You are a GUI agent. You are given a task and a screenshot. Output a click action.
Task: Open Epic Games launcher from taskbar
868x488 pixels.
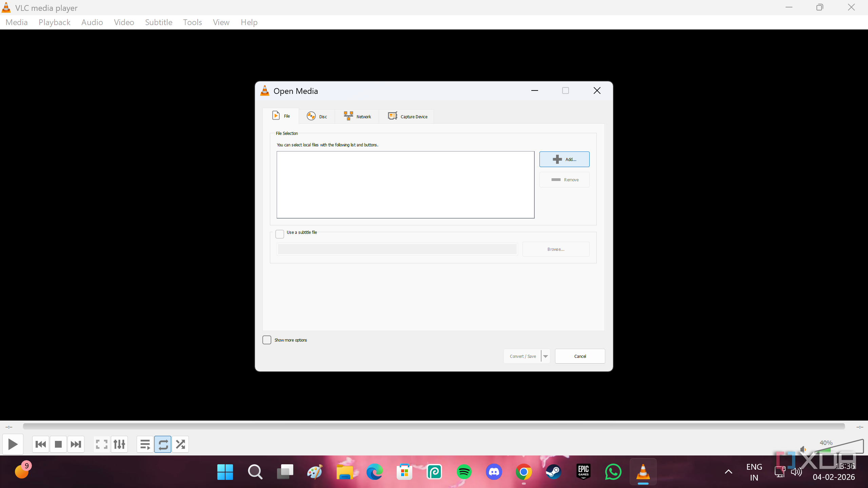click(583, 472)
